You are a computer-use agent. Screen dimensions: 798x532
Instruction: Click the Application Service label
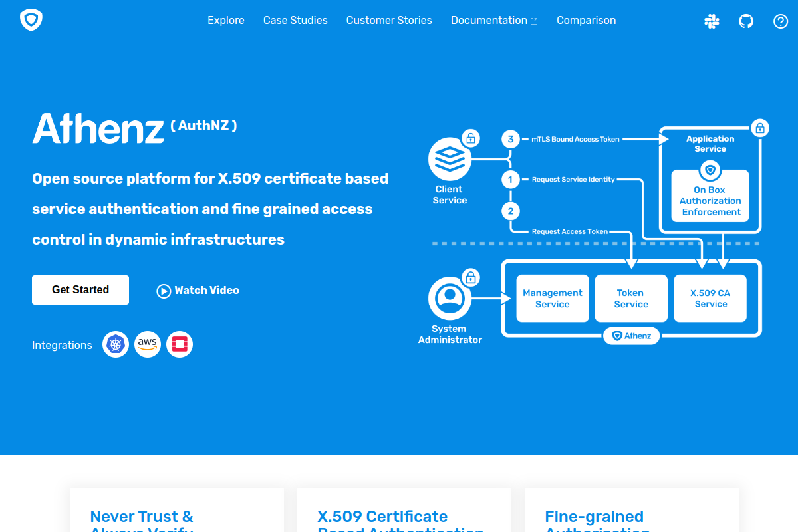710,144
